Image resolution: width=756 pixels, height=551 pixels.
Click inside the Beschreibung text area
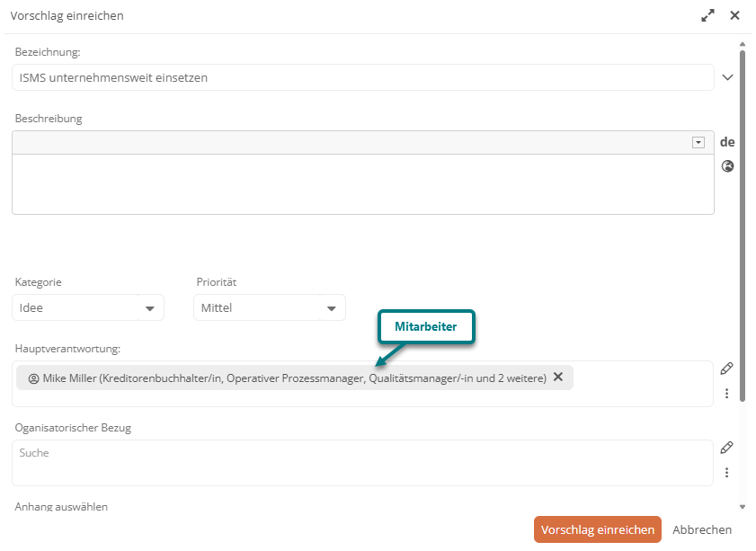point(362,183)
